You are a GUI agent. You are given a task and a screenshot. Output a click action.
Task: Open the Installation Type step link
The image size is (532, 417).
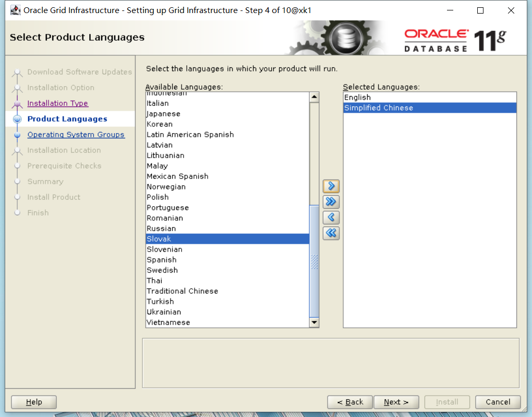click(58, 103)
